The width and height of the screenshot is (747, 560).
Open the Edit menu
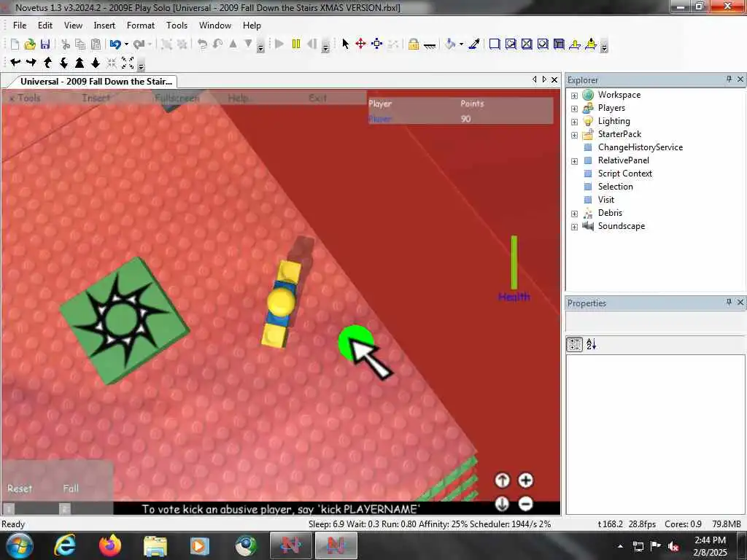45,26
